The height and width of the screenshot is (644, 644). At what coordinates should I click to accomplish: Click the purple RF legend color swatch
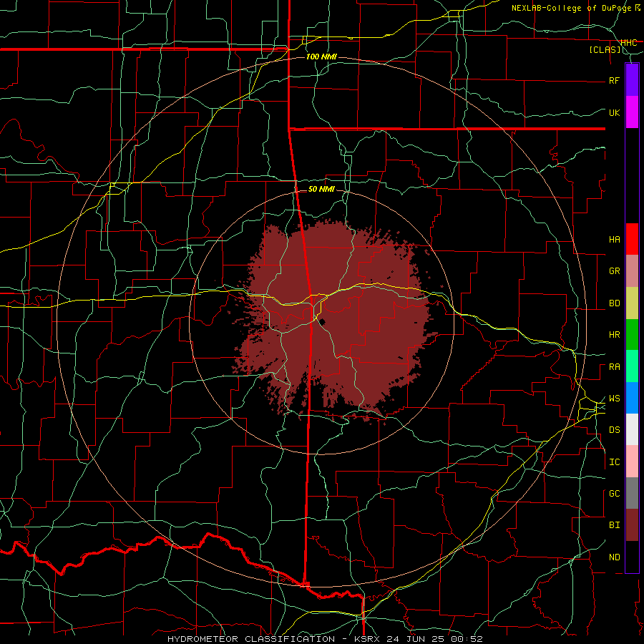pyautogui.click(x=632, y=80)
